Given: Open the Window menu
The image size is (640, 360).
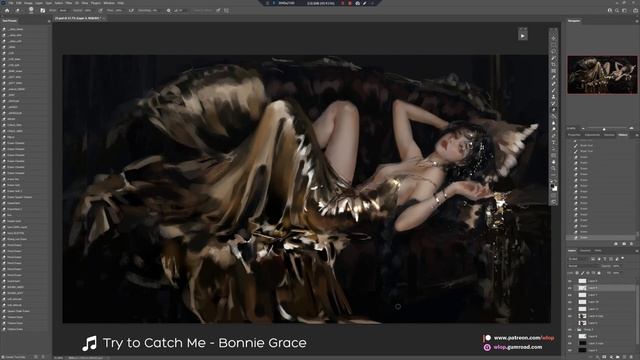Looking at the screenshot, I should (x=109, y=3).
